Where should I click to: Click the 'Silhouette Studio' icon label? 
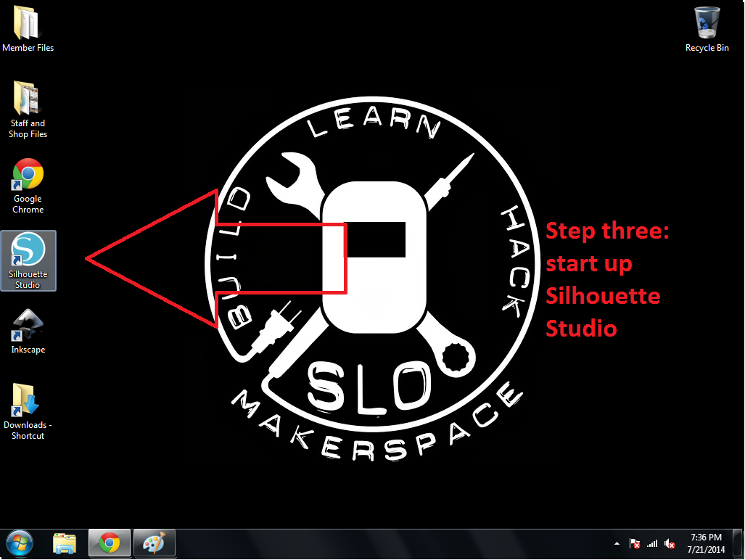coord(28,279)
